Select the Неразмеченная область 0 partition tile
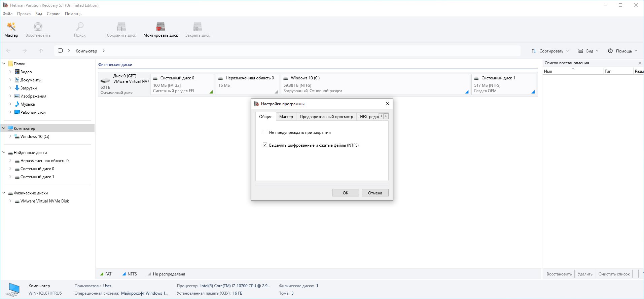Image resolution: width=644 pixels, height=299 pixels. point(247,84)
